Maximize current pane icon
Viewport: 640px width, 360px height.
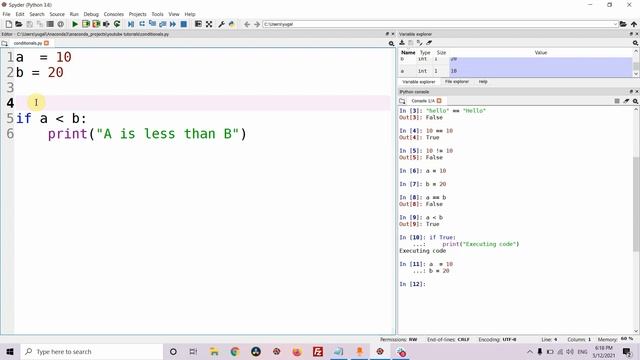(x=198, y=24)
